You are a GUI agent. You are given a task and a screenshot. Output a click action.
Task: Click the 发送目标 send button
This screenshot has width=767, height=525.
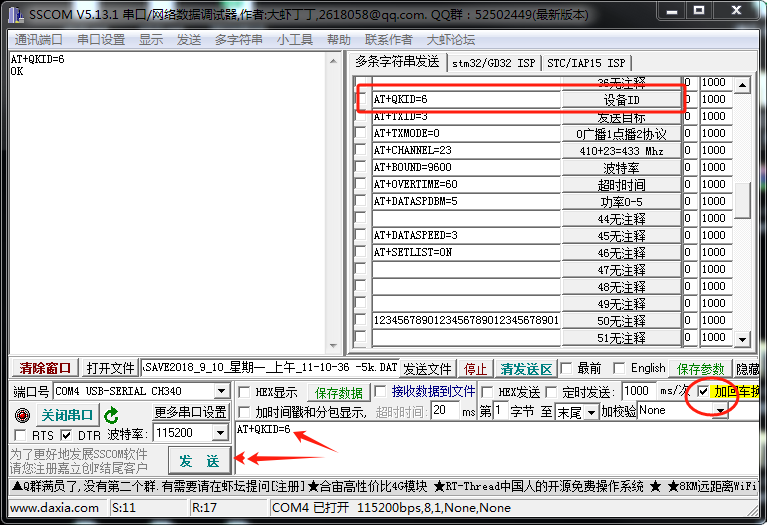pyautogui.click(x=621, y=117)
